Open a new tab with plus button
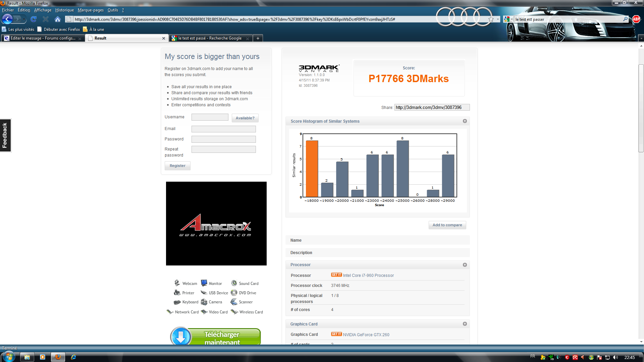Screen dimensions: 644x362 tap(258, 38)
